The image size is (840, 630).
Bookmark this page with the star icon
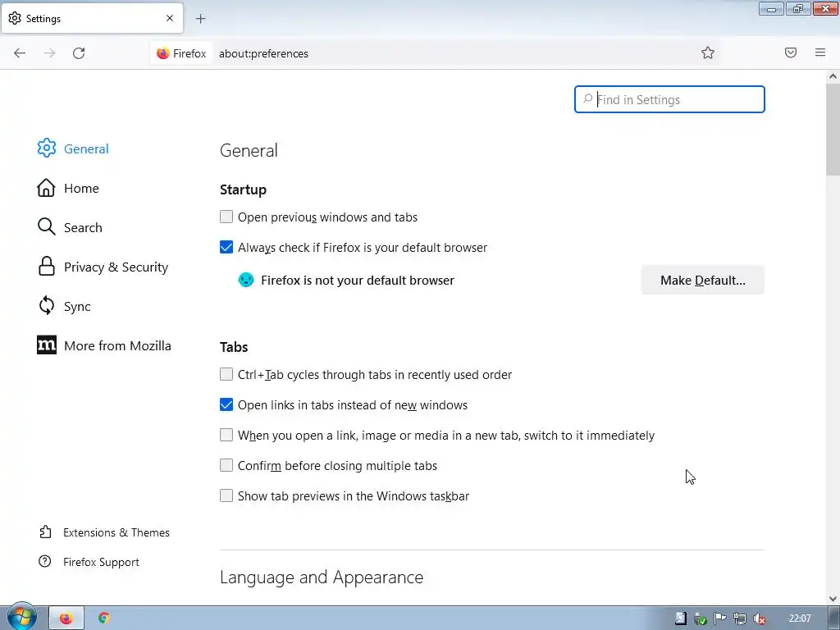(x=708, y=52)
